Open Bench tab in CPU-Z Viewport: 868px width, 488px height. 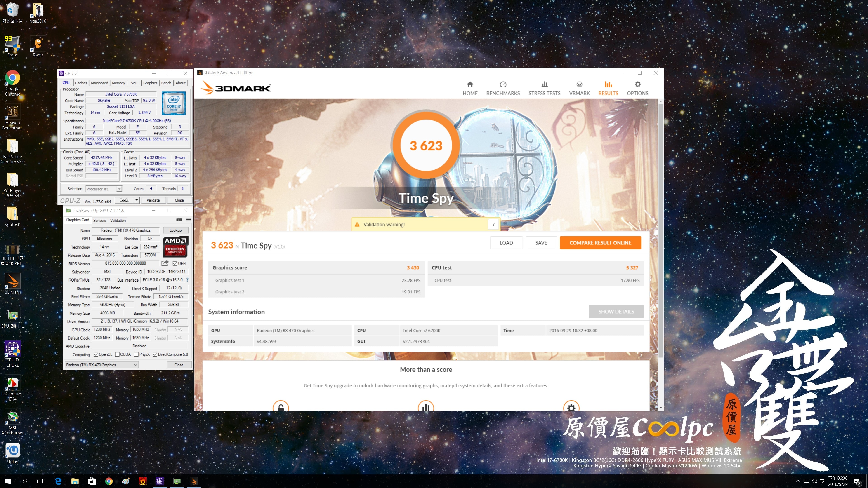click(166, 83)
